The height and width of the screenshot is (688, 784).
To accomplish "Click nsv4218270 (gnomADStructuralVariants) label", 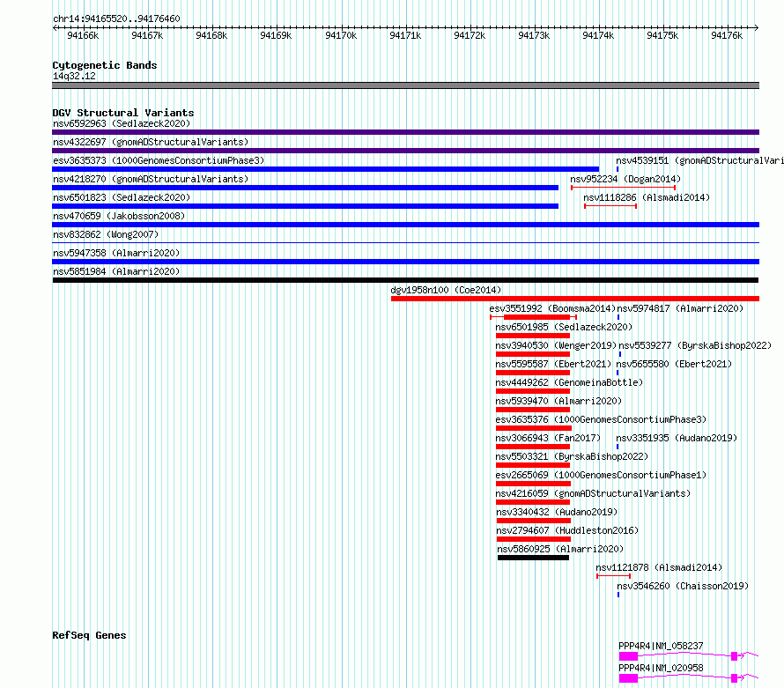I will (151, 179).
